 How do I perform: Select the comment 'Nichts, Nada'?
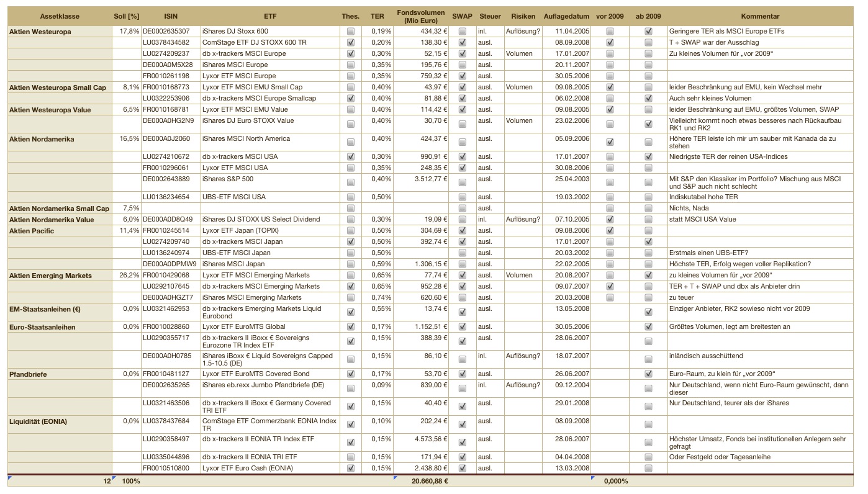[x=760, y=208]
